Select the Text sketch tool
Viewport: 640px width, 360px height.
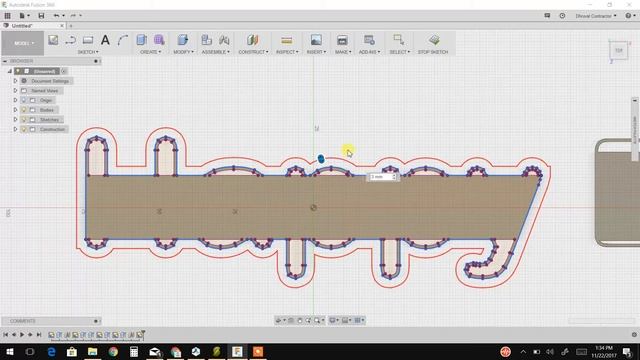105,40
